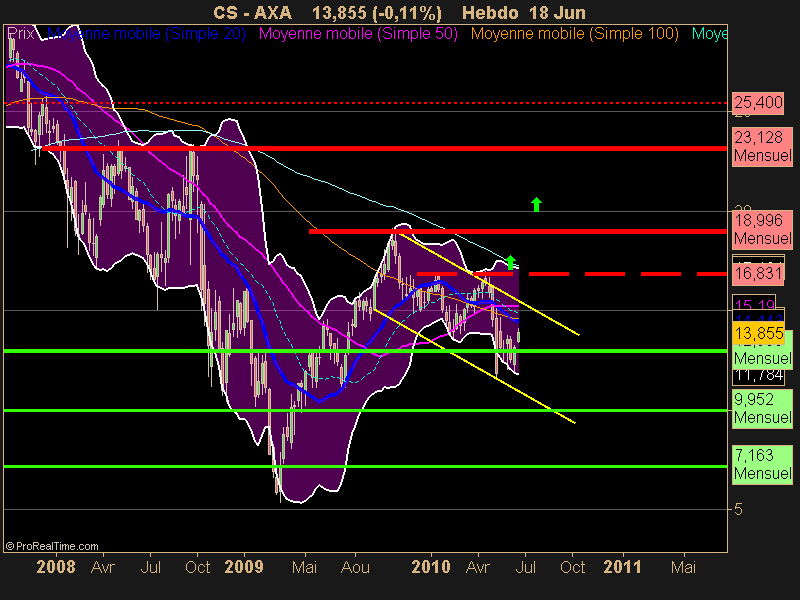Select the 2011 year on the time axis
The width and height of the screenshot is (800, 600).
pos(622,567)
